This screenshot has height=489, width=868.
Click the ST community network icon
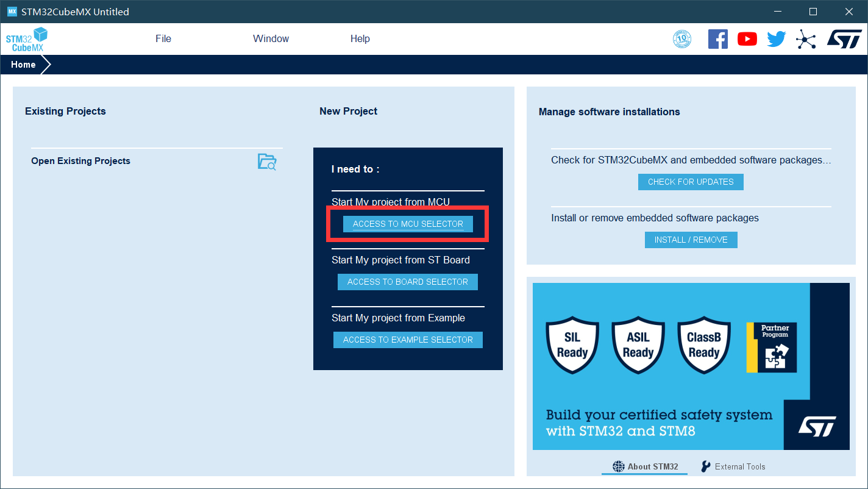coord(806,40)
